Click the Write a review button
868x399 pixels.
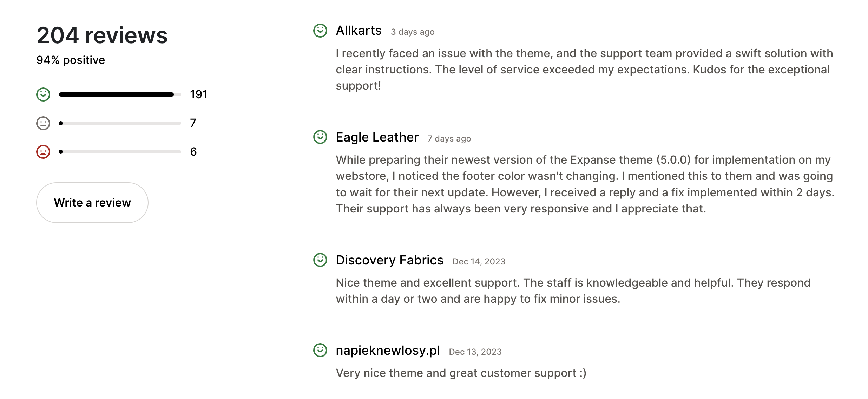(92, 203)
